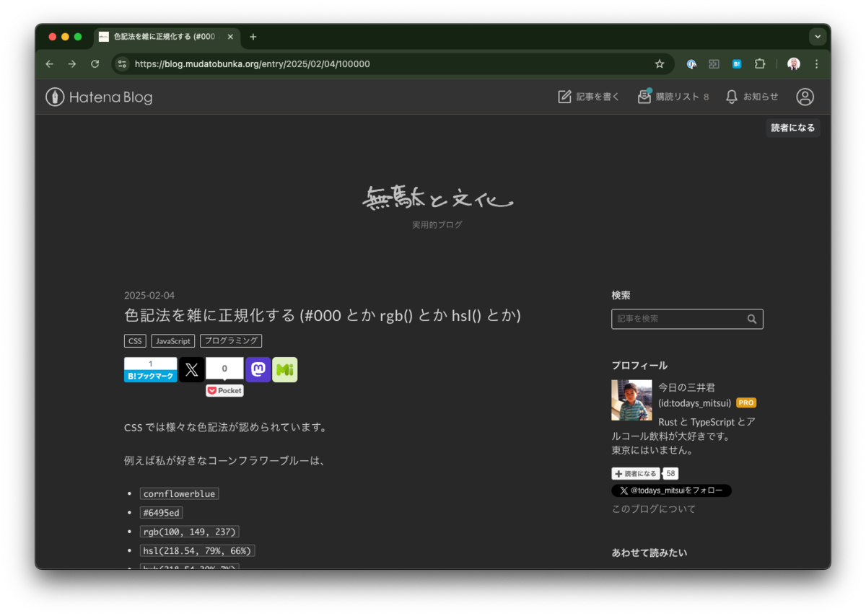Open a new tab with the plus button
866x616 pixels.
[x=253, y=37]
